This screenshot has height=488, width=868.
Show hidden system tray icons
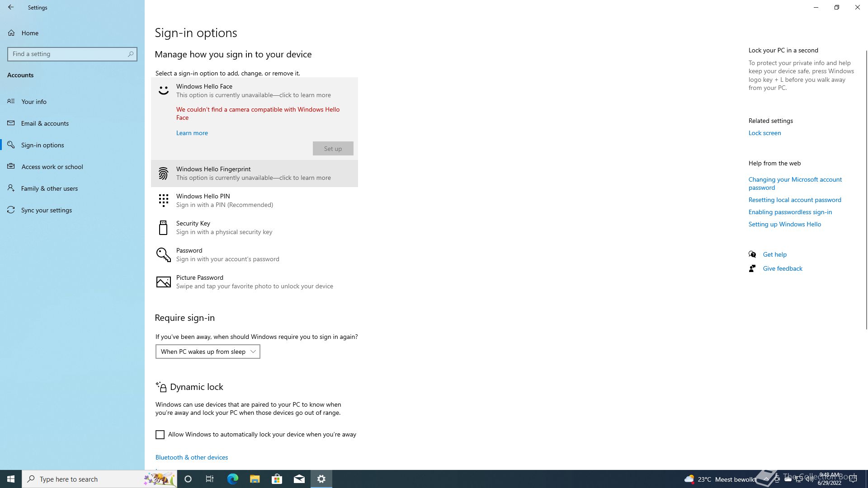[766, 479]
